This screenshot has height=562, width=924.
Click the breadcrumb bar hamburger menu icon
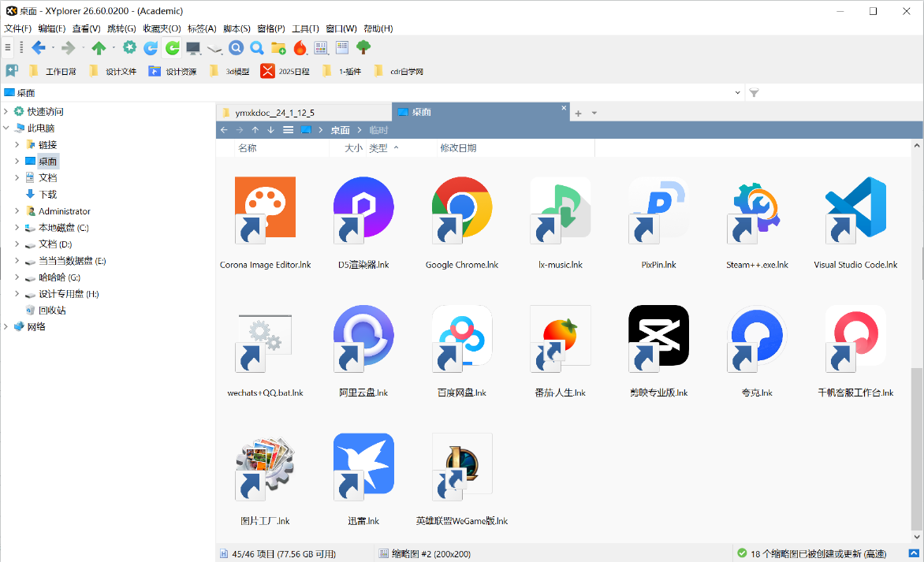point(289,129)
